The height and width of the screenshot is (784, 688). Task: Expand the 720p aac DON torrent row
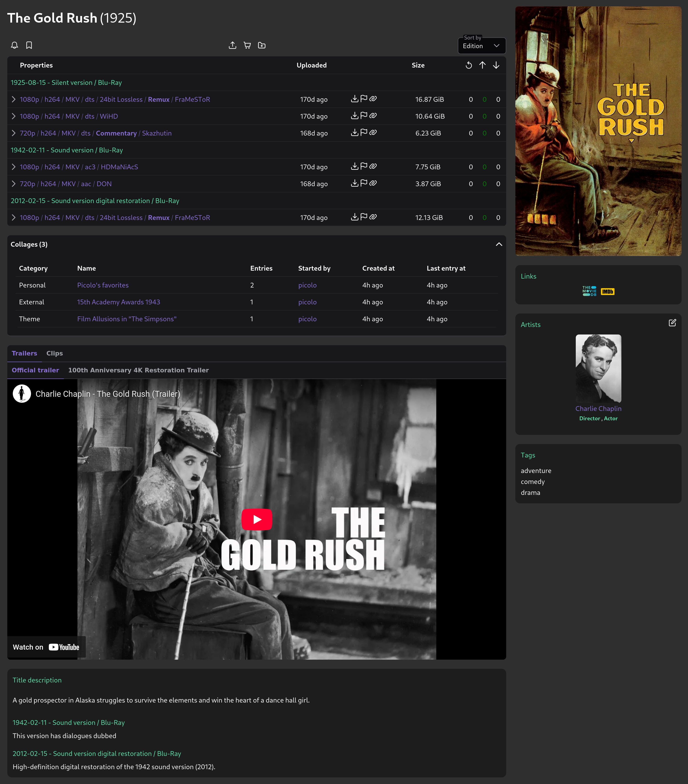click(x=14, y=184)
